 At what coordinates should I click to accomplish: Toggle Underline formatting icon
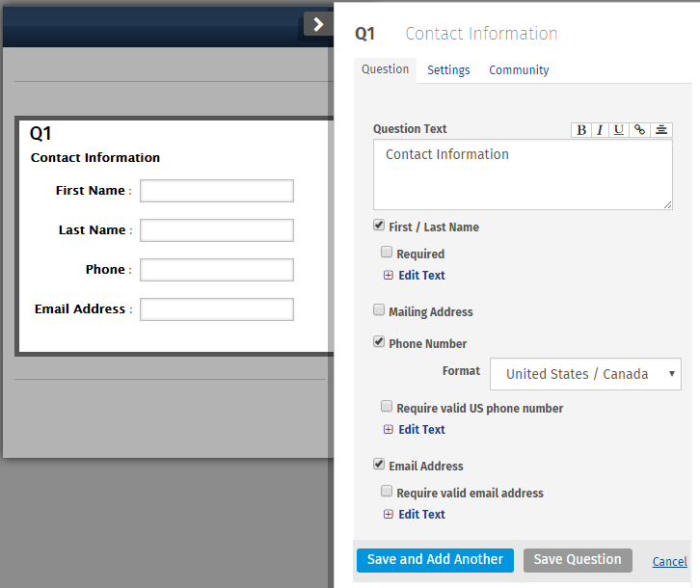pyautogui.click(x=618, y=130)
